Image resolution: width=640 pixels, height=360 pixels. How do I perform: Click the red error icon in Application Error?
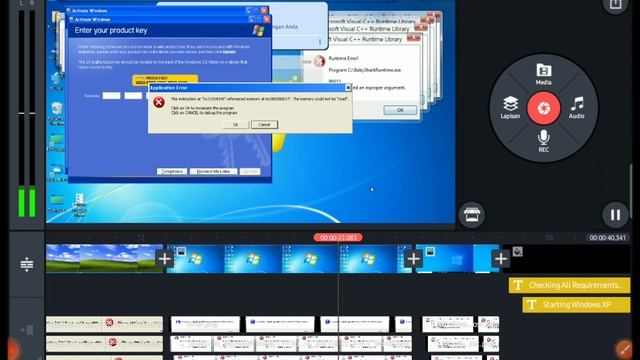tap(159, 102)
